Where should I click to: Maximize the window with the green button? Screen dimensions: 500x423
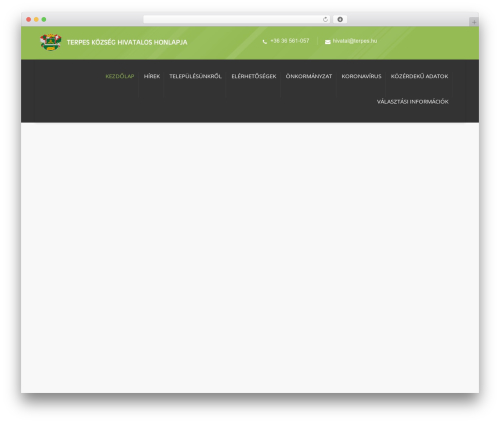[x=44, y=19]
